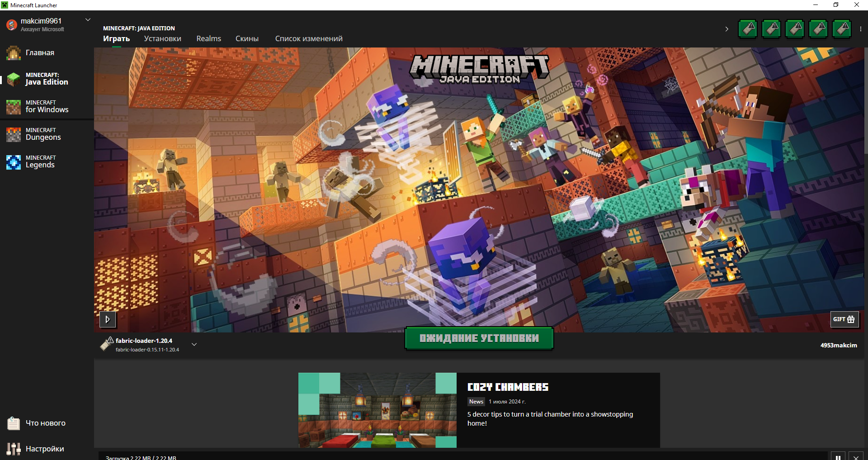868x460 pixels.
Task: Click the chevron beside the quick-launch buttons
Action: [726, 29]
